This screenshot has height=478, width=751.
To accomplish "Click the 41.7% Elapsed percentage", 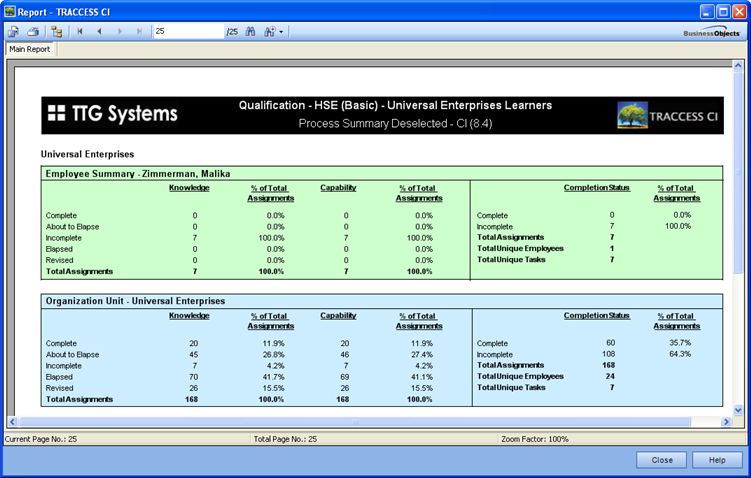I will [273, 377].
